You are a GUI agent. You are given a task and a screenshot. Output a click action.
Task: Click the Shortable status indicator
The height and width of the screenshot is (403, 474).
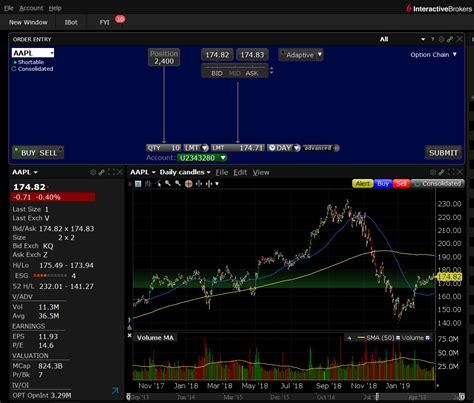(28, 62)
